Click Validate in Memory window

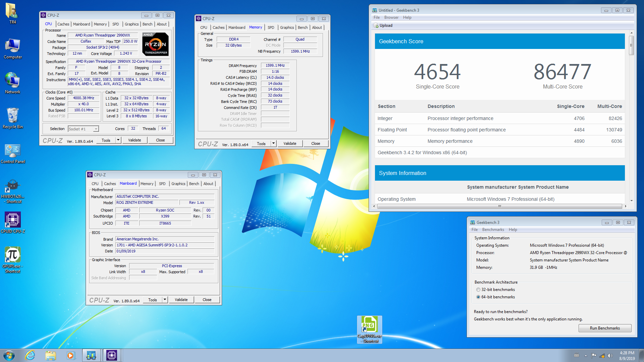point(290,143)
